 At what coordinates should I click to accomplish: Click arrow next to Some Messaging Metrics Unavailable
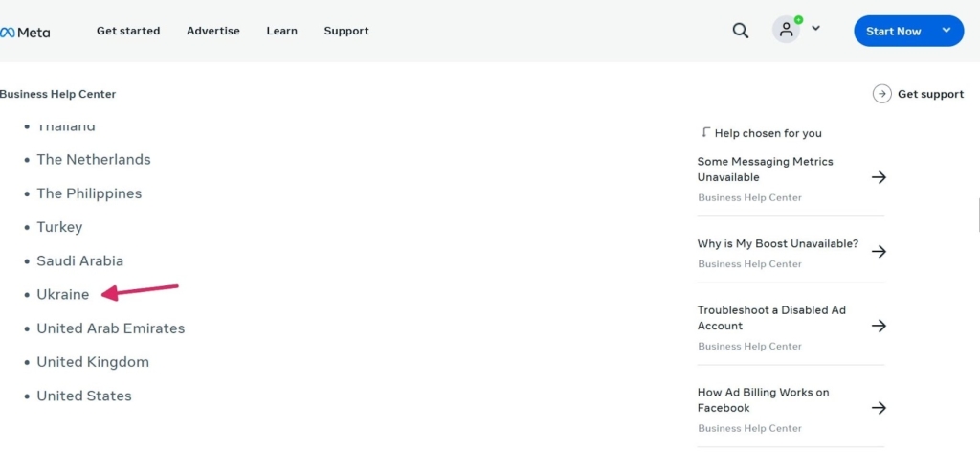coord(879,177)
